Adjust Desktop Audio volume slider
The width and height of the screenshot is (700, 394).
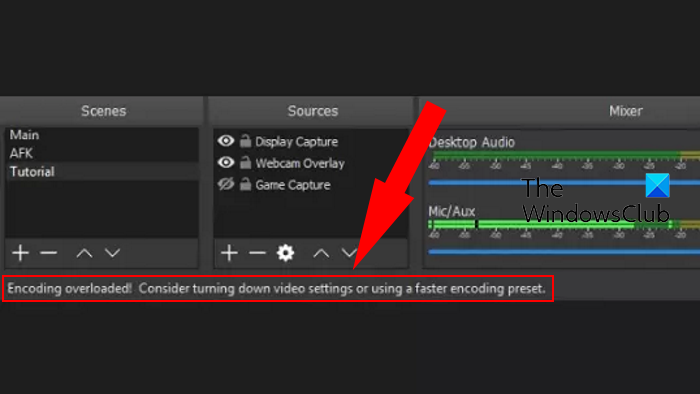pyautogui.click(x=564, y=182)
